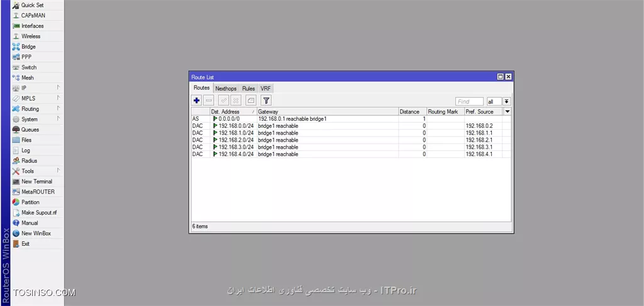This screenshot has height=306, width=644.
Task: Sort by Distance column header
Action: tap(413, 111)
